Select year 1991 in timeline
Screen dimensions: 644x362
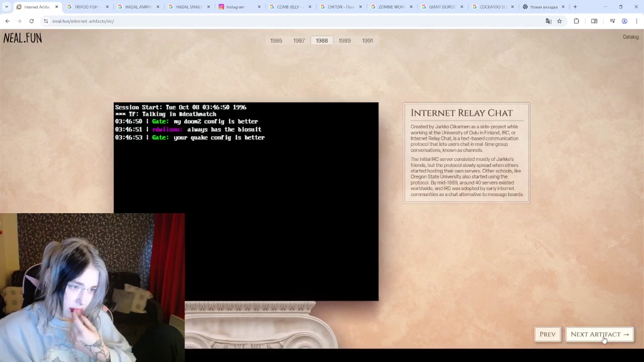pyautogui.click(x=367, y=41)
